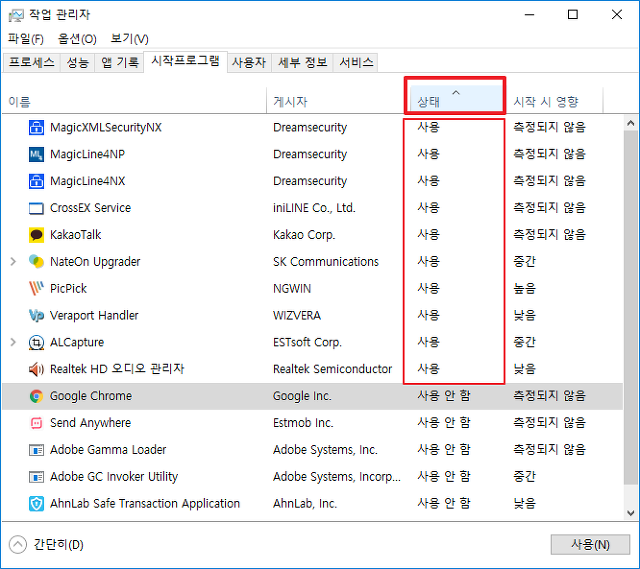Click the 낮음 impact of Veraport Handler

[x=524, y=316]
